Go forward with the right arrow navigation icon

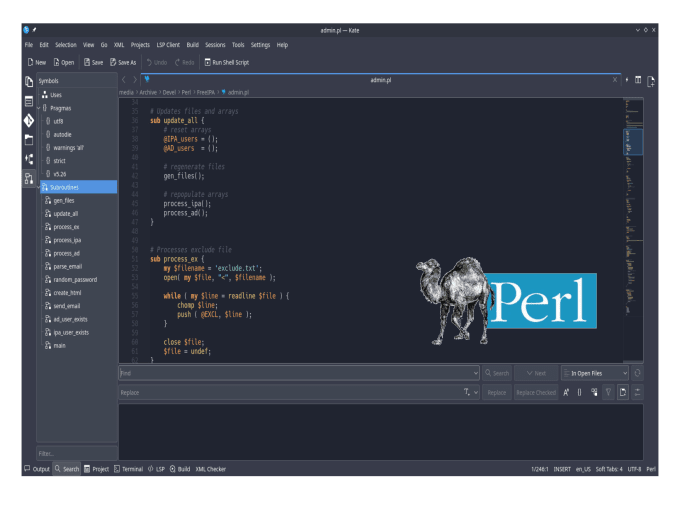tap(135, 80)
